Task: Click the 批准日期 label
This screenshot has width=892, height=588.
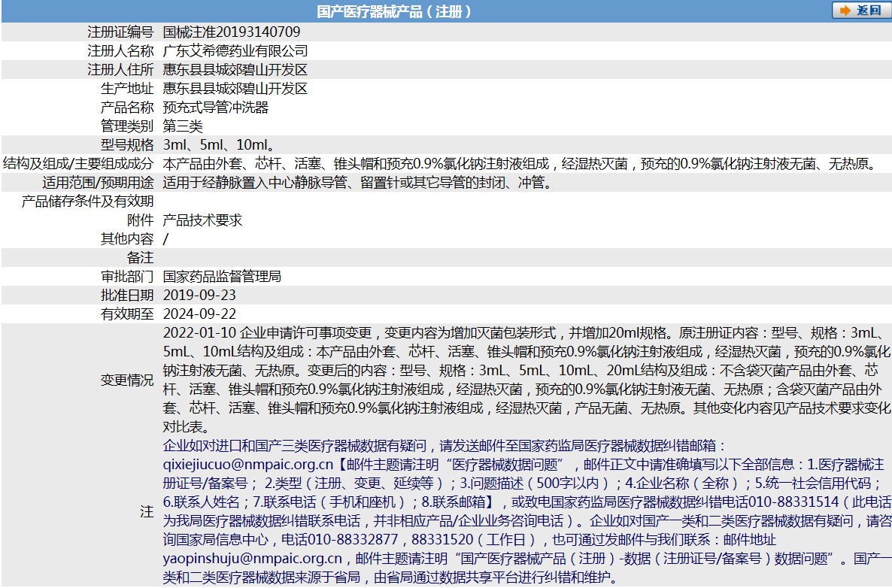Action: click(127, 296)
